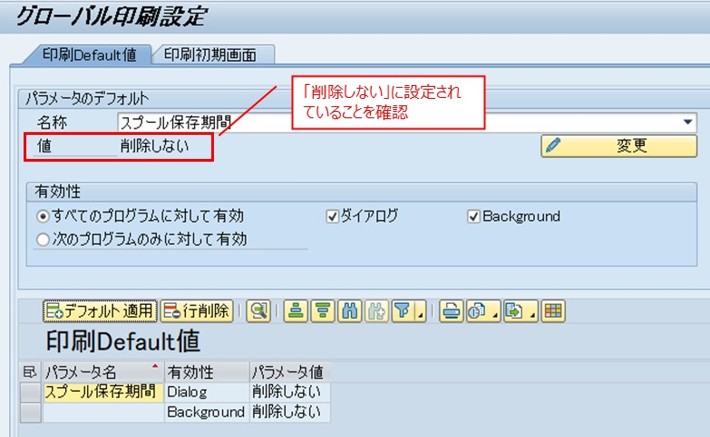
Task: Click the 値 field showing 削除しない
Action: pos(155,146)
